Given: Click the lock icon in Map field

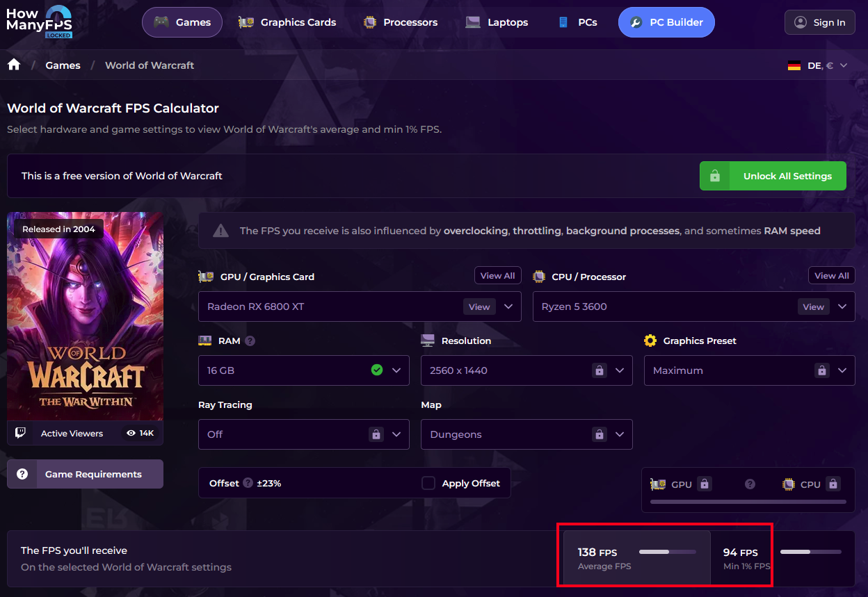Looking at the screenshot, I should 600,434.
